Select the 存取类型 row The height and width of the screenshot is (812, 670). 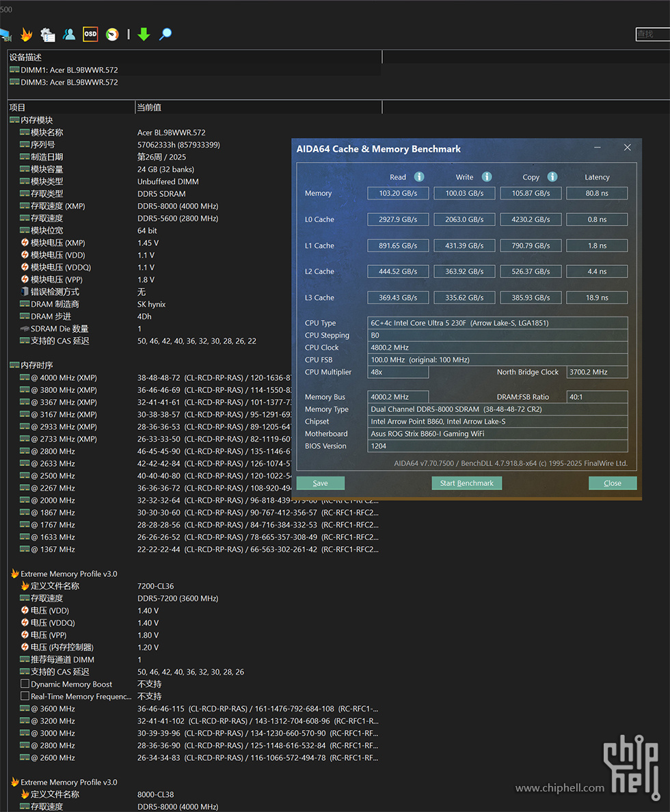[x=150, y=193]
